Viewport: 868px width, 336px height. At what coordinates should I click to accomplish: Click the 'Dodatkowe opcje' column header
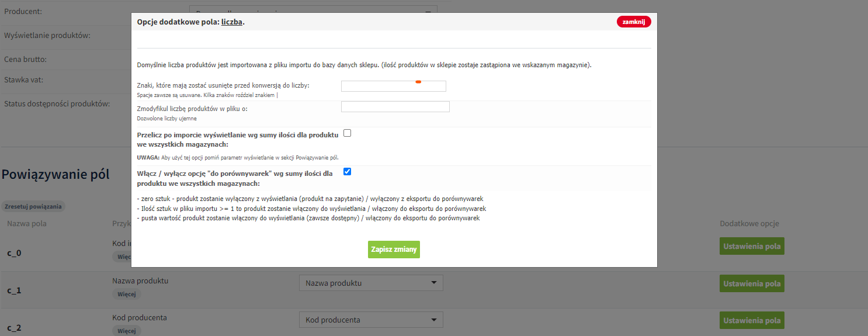749,224
